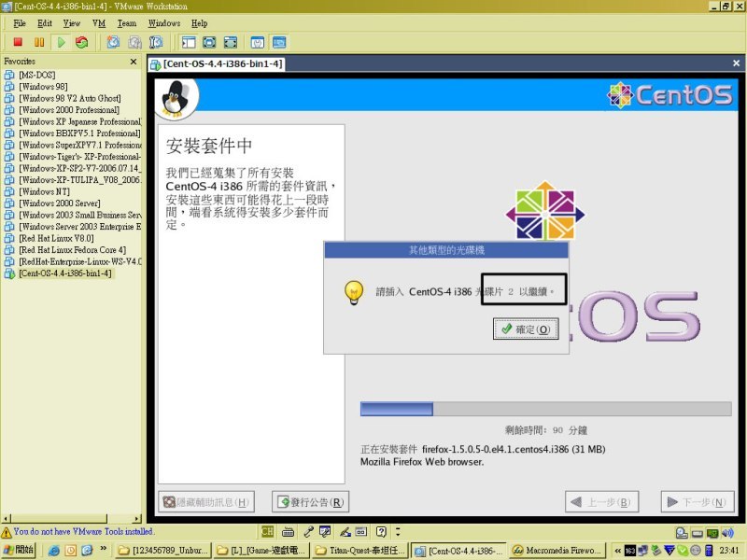Close the Favorites panel with its X
This screenshot has width=747, height=560.
click(134, 62)
